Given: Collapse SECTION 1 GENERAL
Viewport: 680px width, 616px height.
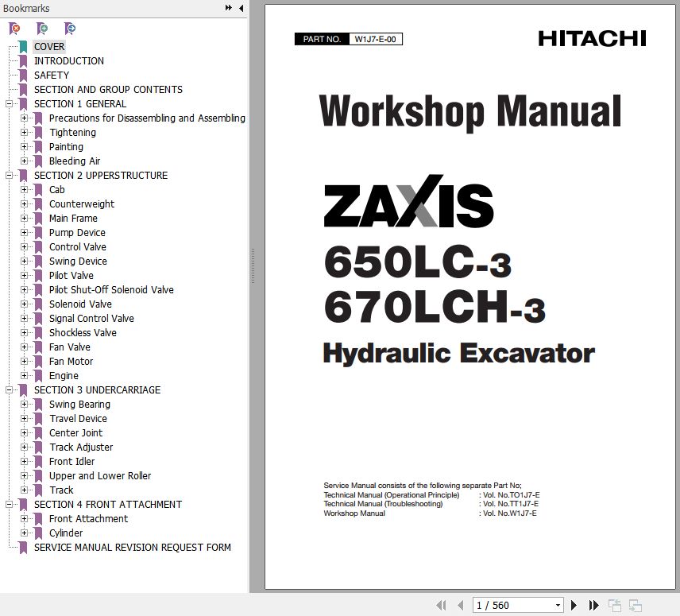Looking at the screenshot, I should coord(9,103).
